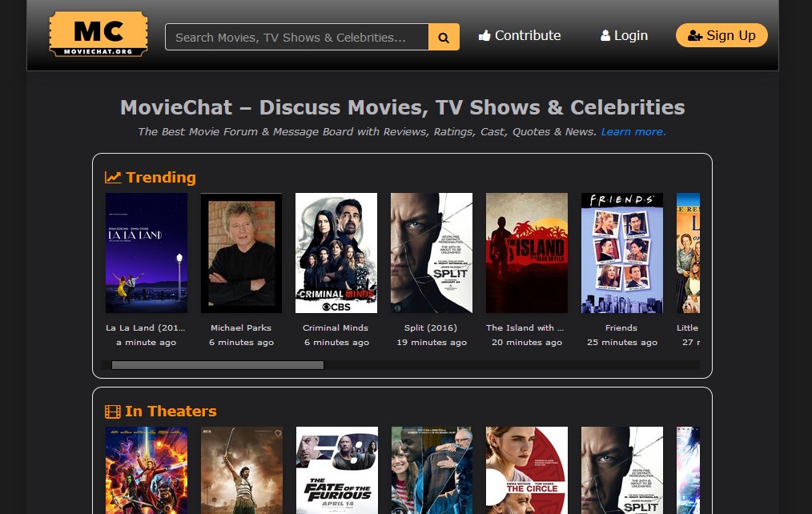Open the Guardians of the Galaxy poster
This screenshot has width=812, height=514.
point(147,470)
